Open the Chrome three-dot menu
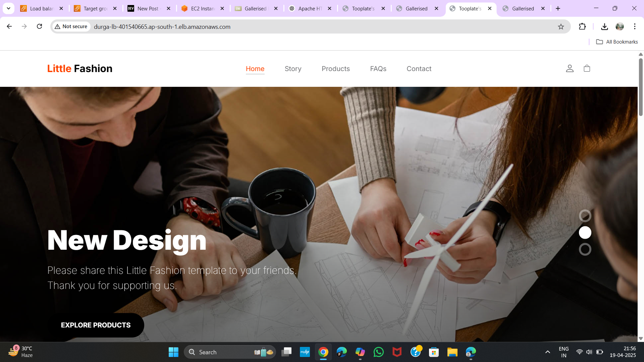644x362 pixels. [635, 26]
